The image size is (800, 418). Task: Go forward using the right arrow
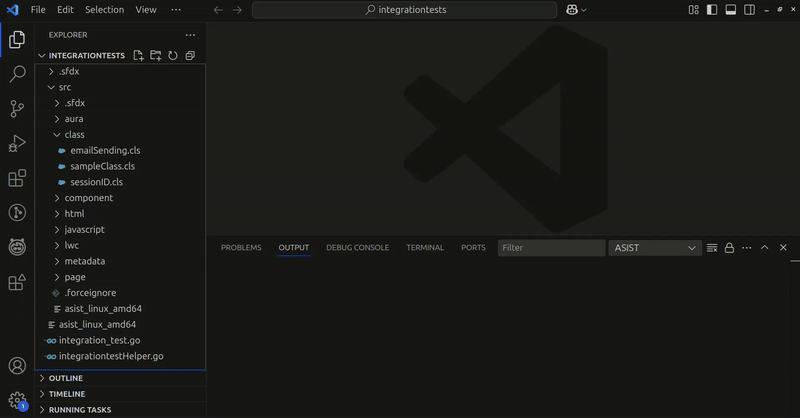pos(237,10)
